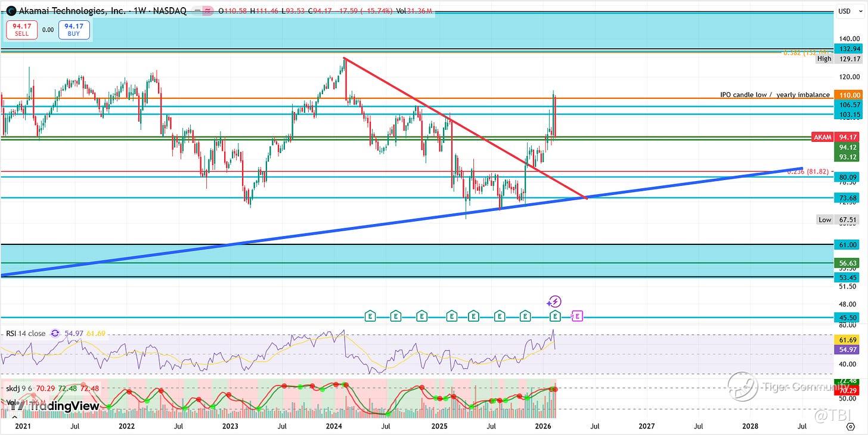
Task: Click the 2028 label on time axis
Action: [x=750, y=427]
